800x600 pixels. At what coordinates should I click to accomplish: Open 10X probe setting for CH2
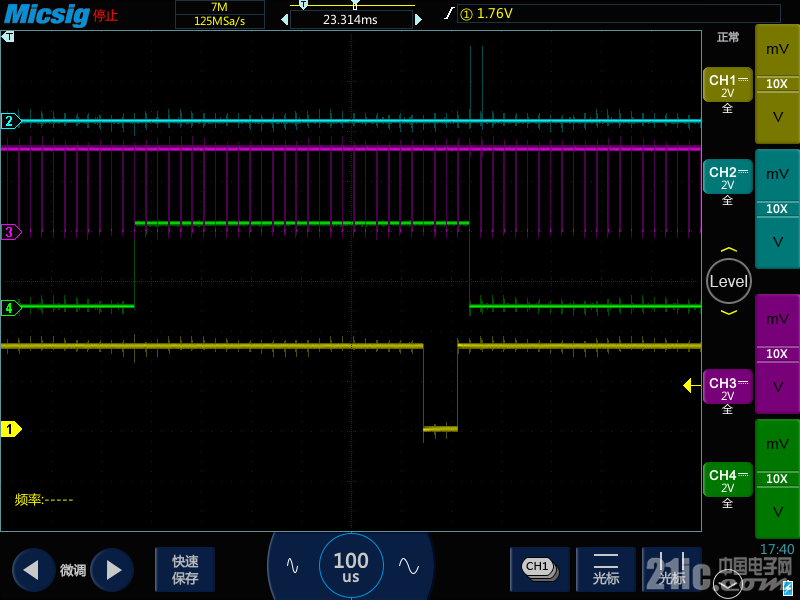click(x=777, y=209)
